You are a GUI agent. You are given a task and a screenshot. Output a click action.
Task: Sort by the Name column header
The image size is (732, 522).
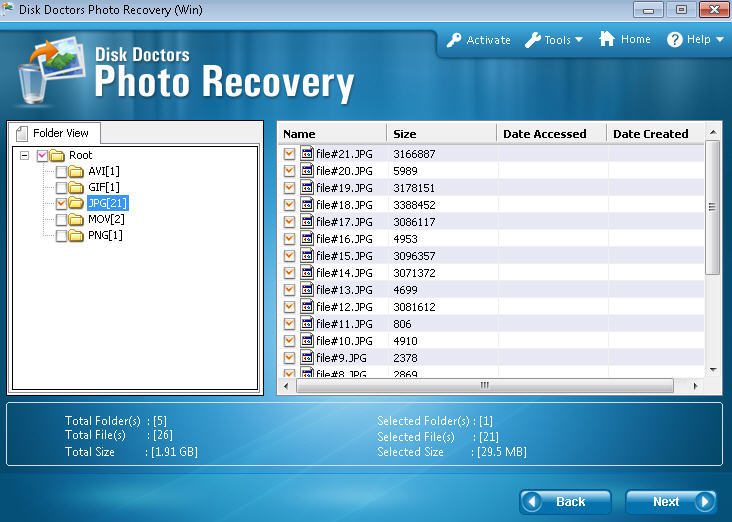[333, 134]
